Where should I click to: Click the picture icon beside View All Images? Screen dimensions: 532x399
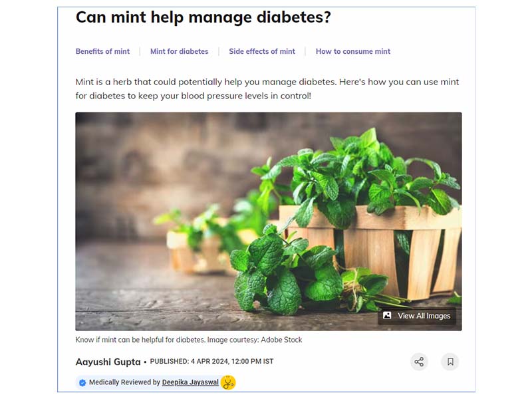[x=387, y=315]
